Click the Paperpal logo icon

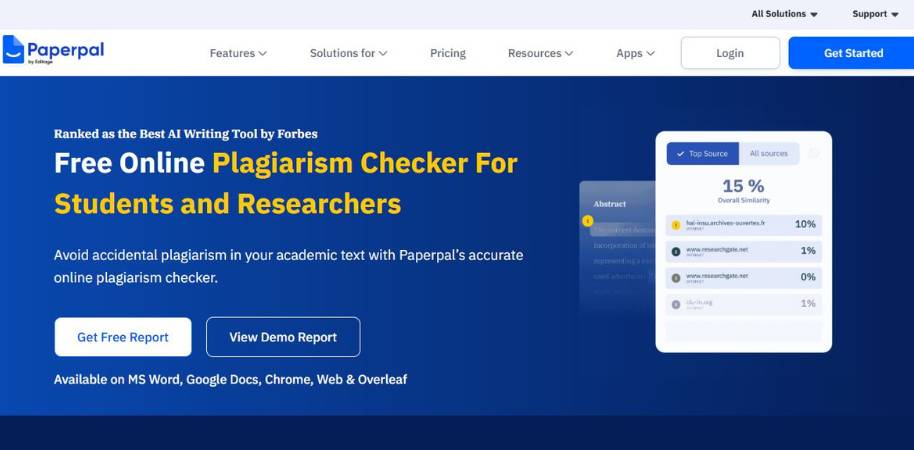pos(14,50)
